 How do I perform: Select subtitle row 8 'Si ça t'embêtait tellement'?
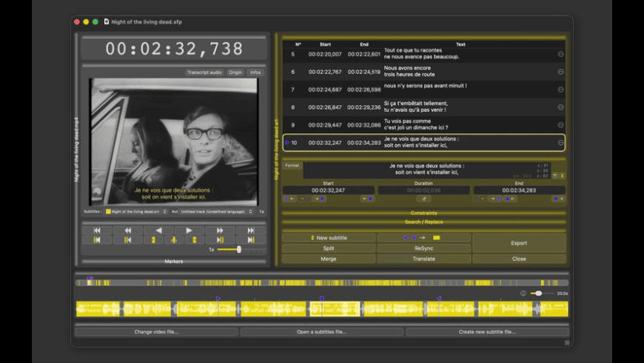423,107
